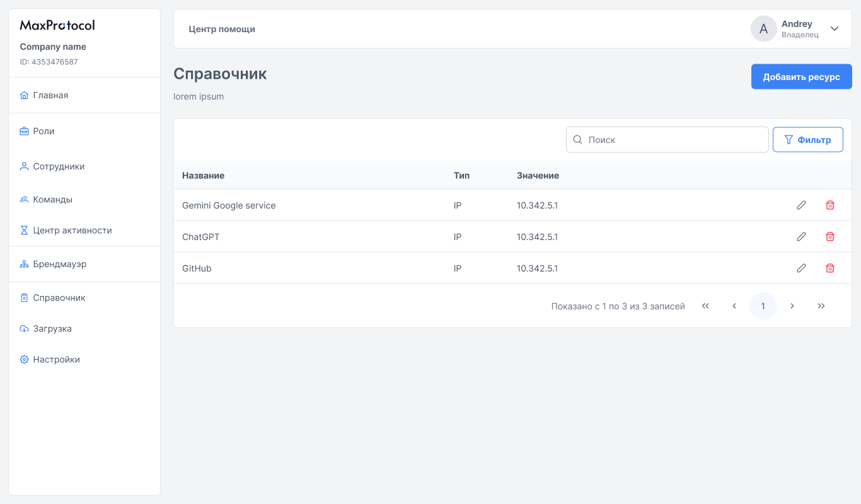Click the cloud download icon beside Загрузка
861x504 pixels.
point(25,329)
